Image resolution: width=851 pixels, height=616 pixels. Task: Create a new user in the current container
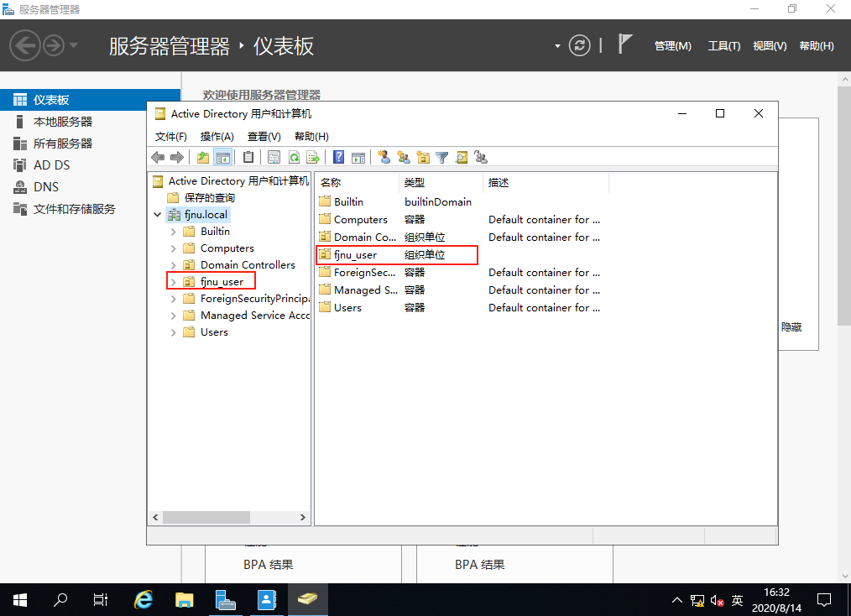pos(384,158)
